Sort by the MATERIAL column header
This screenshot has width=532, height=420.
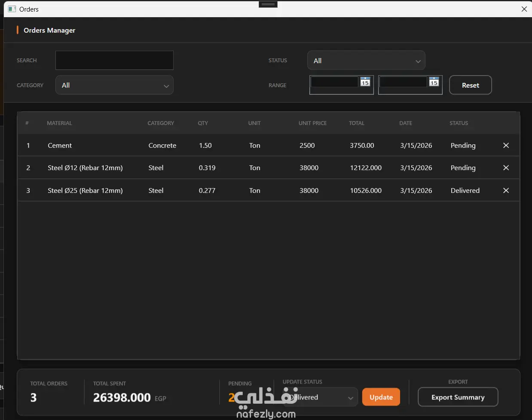coord(59,123)
